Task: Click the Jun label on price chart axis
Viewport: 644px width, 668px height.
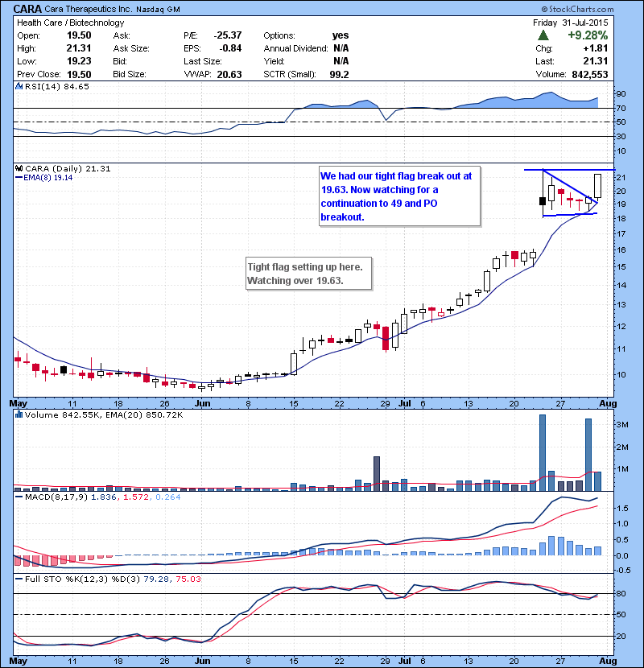Action: pyautogui.click(x=202, y=403)
